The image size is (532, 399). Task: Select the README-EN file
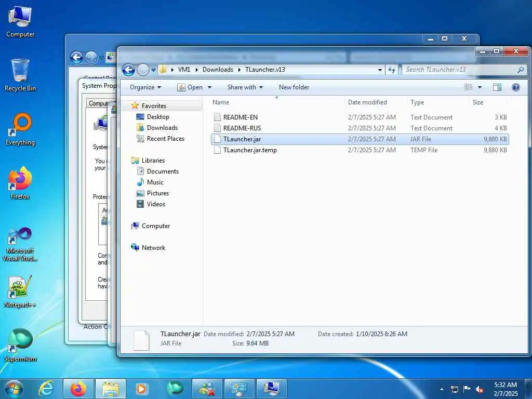(x=360, y=117)
